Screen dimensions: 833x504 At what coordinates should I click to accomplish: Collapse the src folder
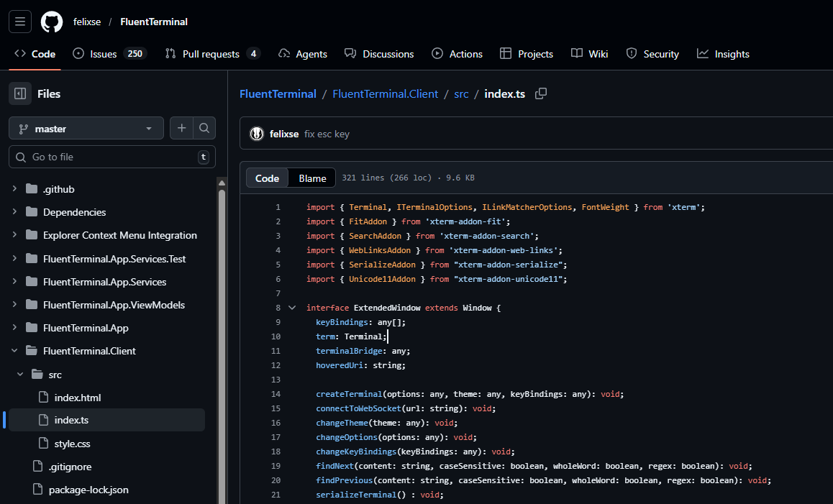[20, 374]
